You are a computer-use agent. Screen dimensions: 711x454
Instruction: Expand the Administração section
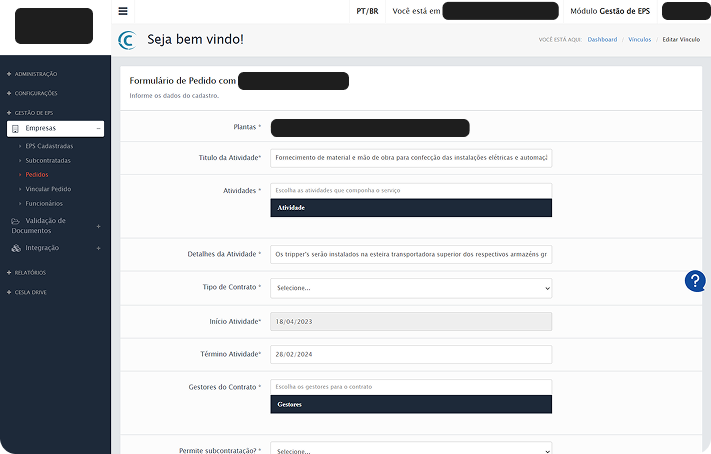coord(32,74)
